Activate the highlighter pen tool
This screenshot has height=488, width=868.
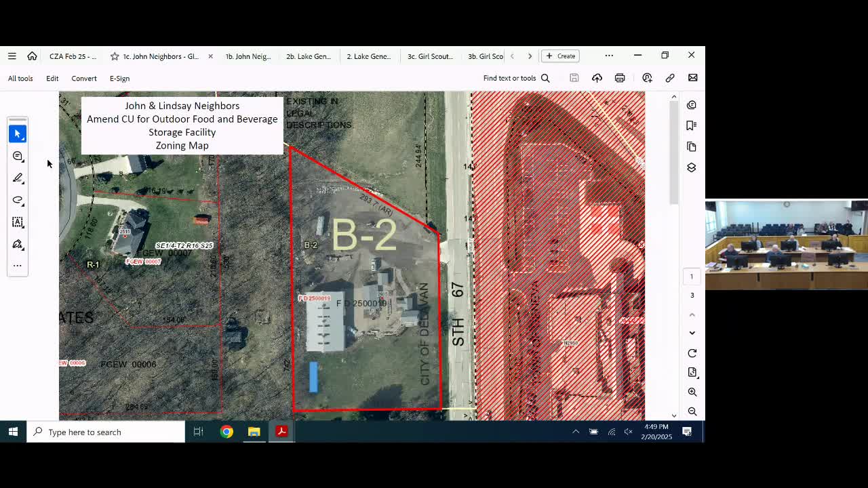tap(18, 178)
